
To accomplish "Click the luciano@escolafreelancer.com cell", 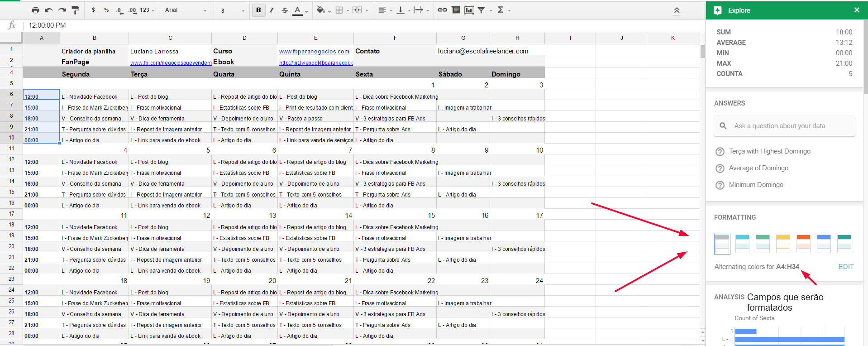I will pyautogui.click(x=483, y=51).
